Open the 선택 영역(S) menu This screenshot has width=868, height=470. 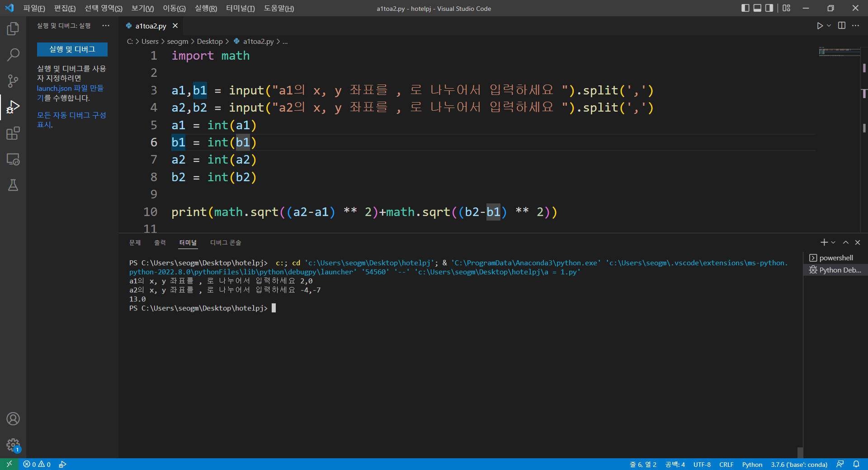point(104,8)
